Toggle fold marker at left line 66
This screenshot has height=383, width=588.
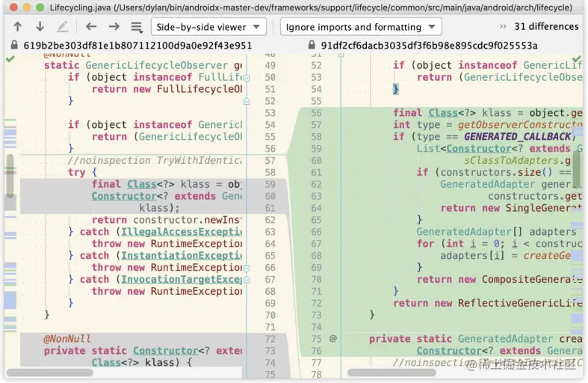[247, 268]
